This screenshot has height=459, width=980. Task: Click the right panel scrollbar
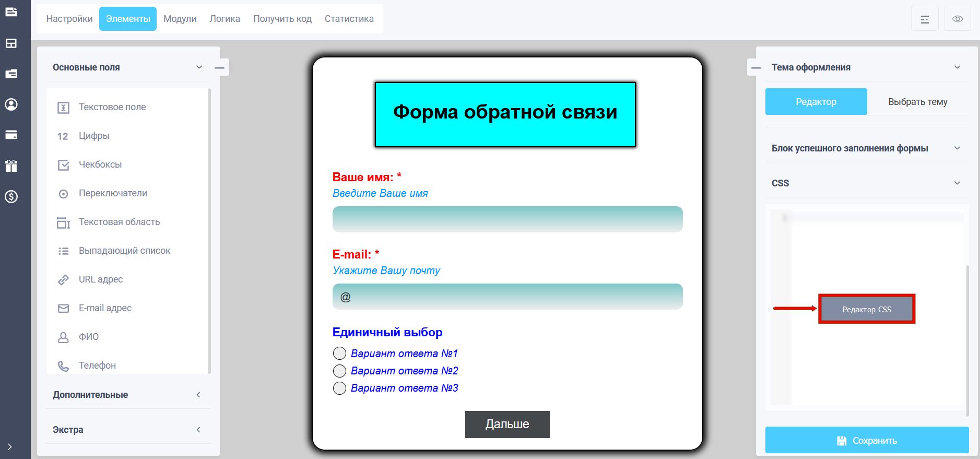967,340
